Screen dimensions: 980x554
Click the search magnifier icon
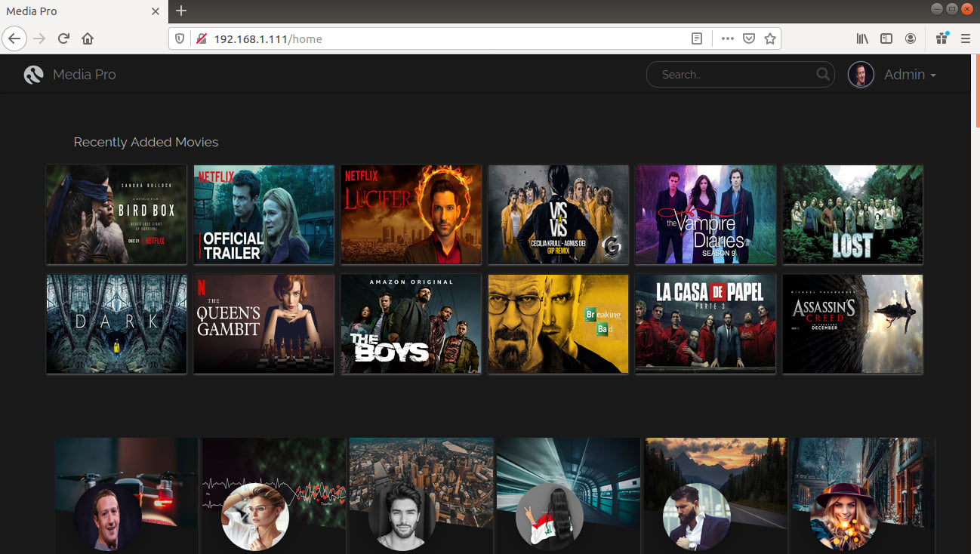(824, 75)
